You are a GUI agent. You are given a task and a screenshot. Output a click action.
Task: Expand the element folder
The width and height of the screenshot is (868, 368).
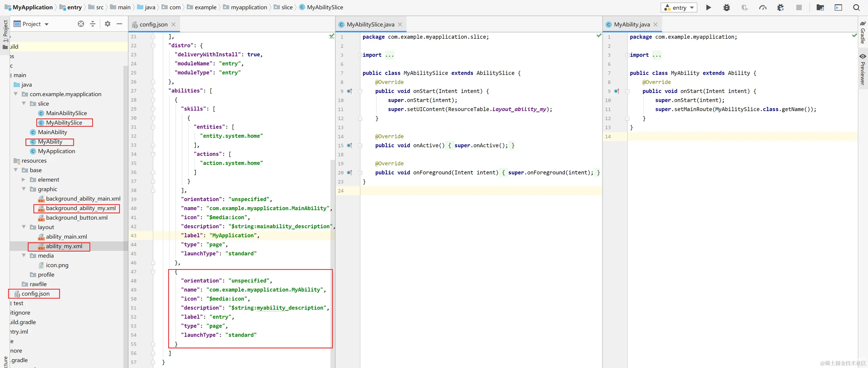pyautogui.click(x=24, y=180)
